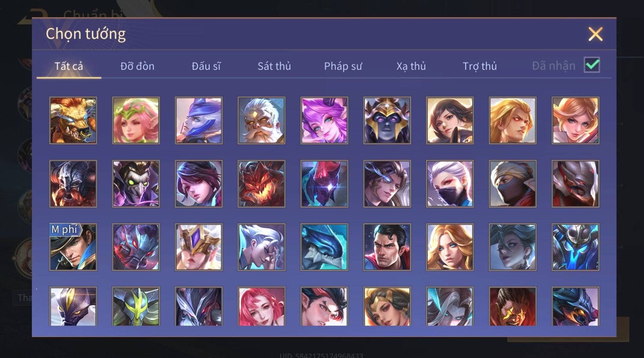Choose the pink-haired elf girl with green crown
644x358 pixels.
tap(136, 120)
